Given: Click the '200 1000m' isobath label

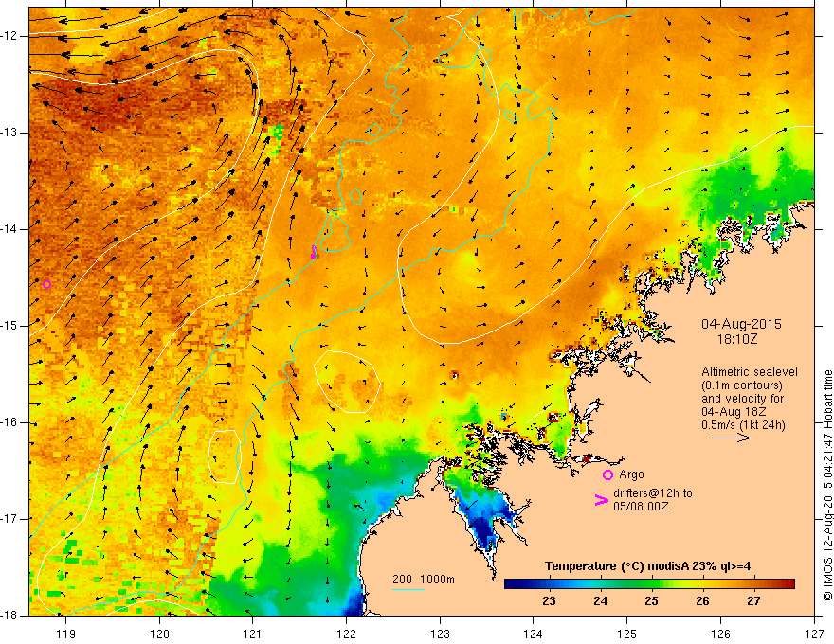Looking at the screenshot, I should (424, 580).
